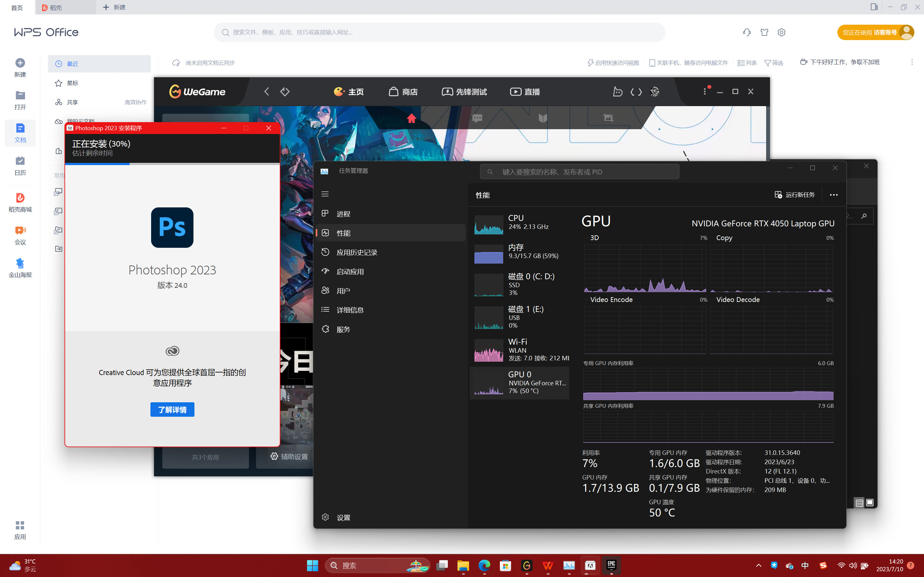This screenshot has width=924, height=577.
Task: Click the Task Manager search field
Action: [579, 172]
